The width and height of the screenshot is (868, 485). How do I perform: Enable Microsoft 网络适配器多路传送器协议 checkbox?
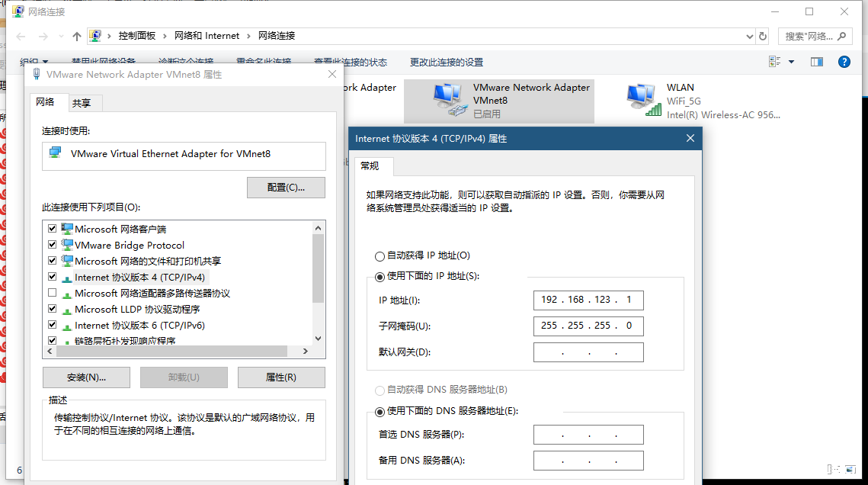tap(51, 292)
